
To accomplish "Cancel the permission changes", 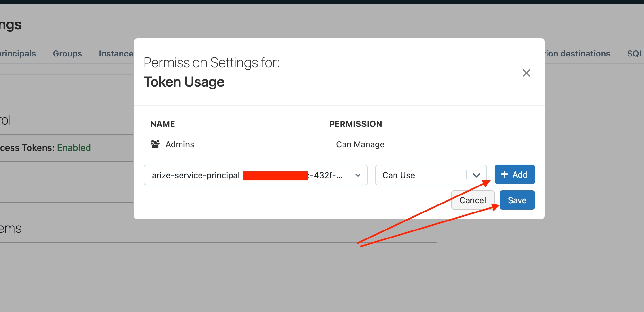I will pyautogui.click(x=472, y=200).
